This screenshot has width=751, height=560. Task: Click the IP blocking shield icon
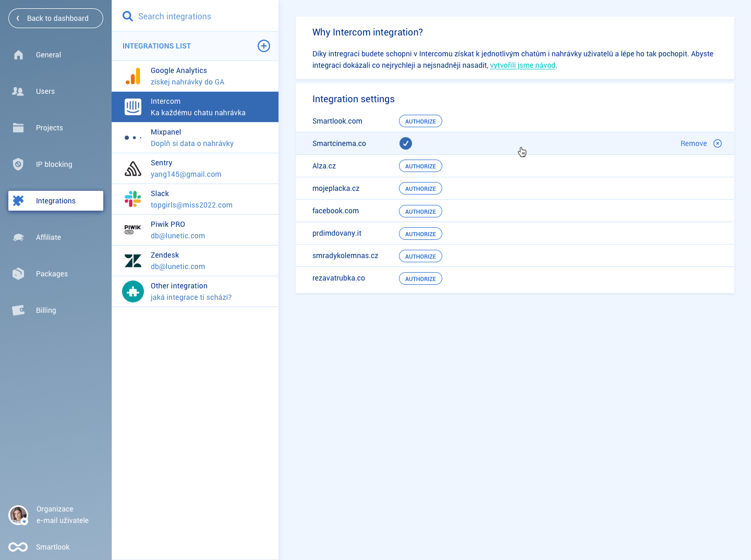coord(18,164)
